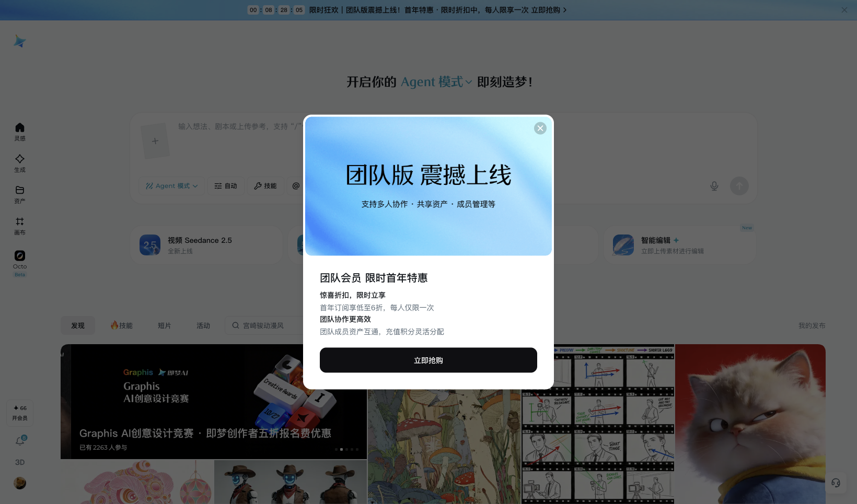Viewport: 857px width, 504px height.
Task: Click the 立即抢购 black button
Action: coord(428,360)
